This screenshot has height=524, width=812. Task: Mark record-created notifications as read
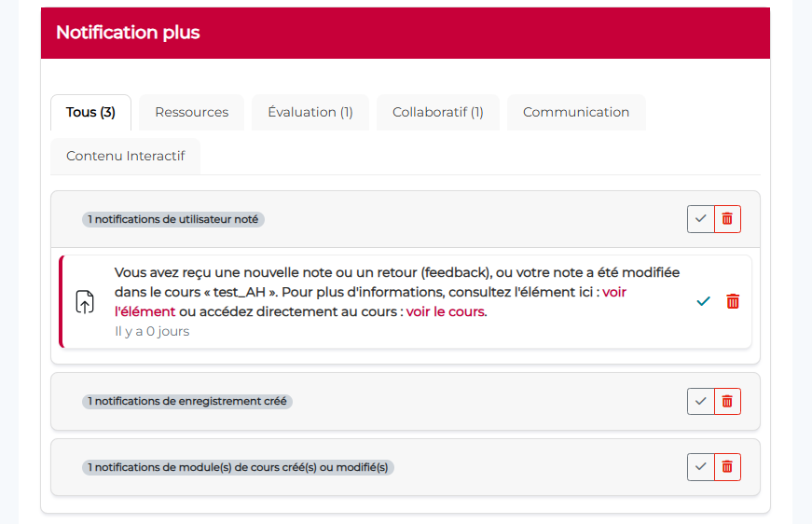pos(700,402)
